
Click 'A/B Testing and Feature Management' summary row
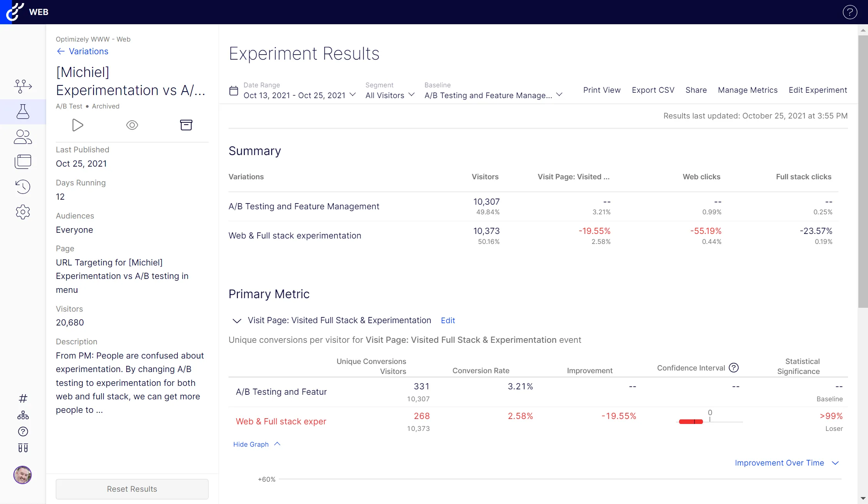533,206
